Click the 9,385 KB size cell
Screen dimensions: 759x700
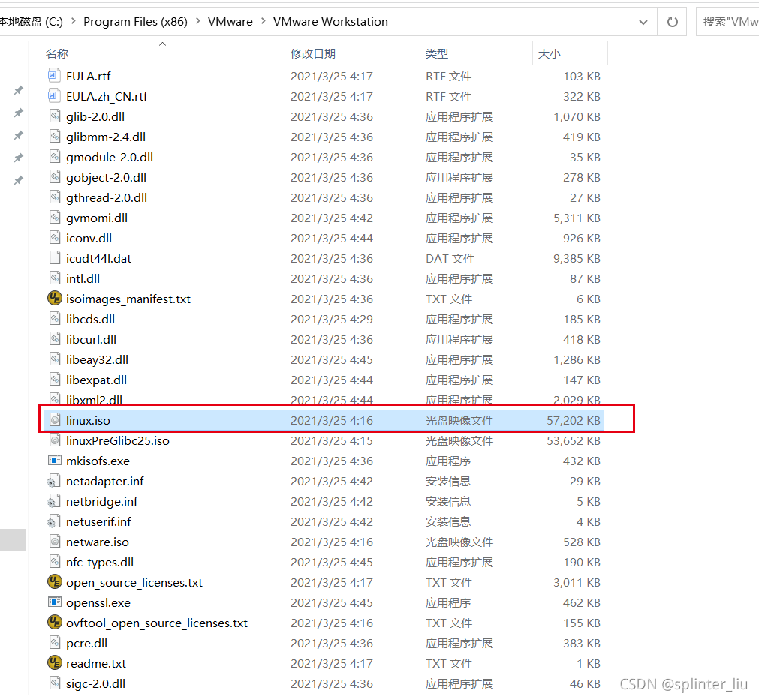point(577,258)
